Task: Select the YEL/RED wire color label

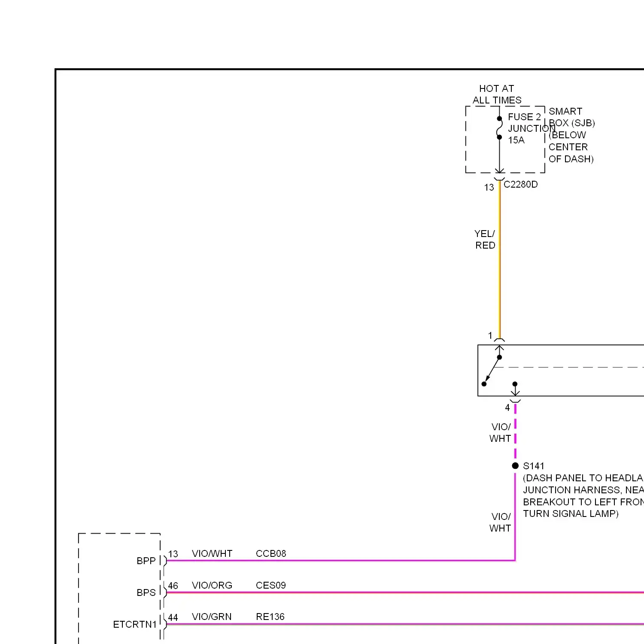Action: point(485,239)
